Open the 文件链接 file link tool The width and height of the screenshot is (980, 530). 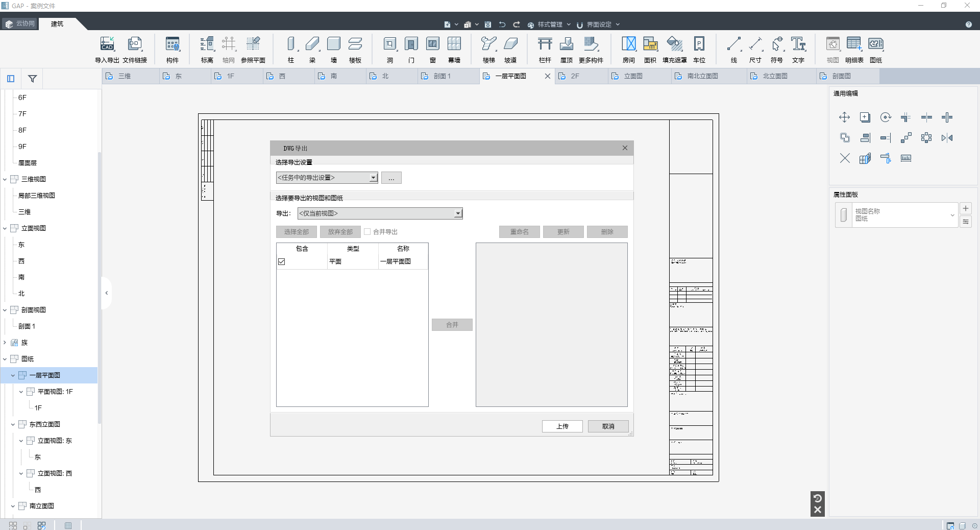coord(135,50)
